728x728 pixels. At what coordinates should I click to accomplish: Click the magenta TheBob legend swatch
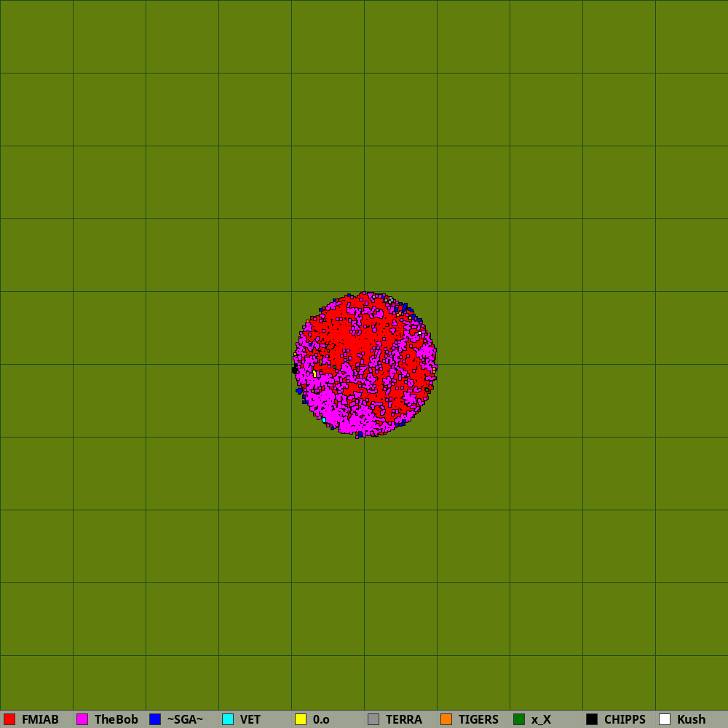pyautogui.click(x=82, y=719)
